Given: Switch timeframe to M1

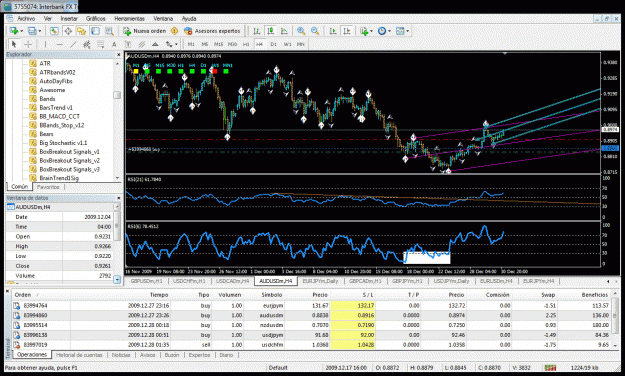Looking at the screenshot, I should click(x=191, y=44).
